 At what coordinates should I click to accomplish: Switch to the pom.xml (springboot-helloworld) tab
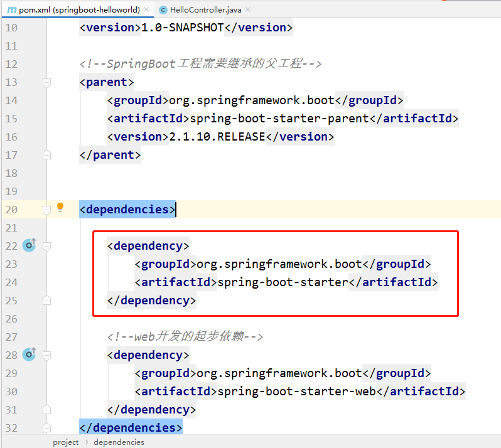click(x=77, y=10)
